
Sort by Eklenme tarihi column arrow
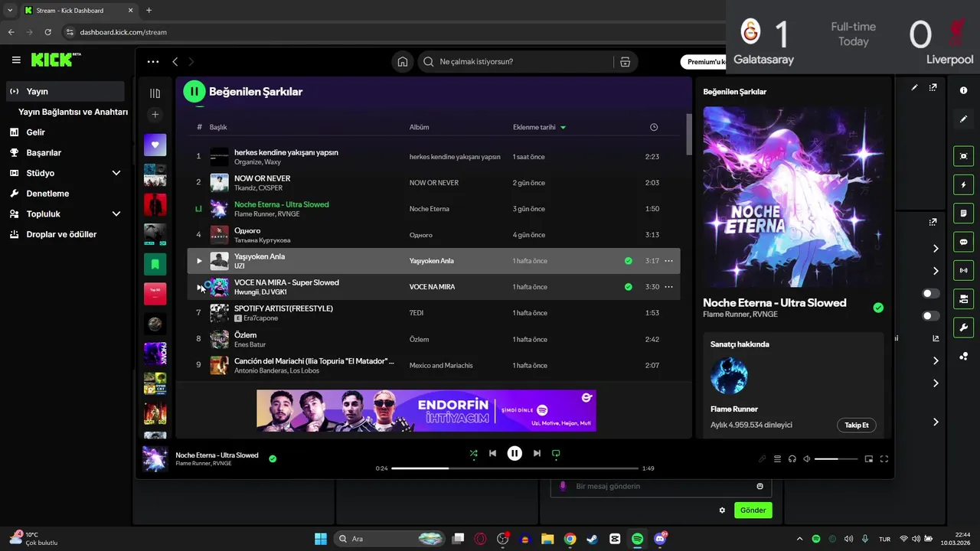coord(563,128)
